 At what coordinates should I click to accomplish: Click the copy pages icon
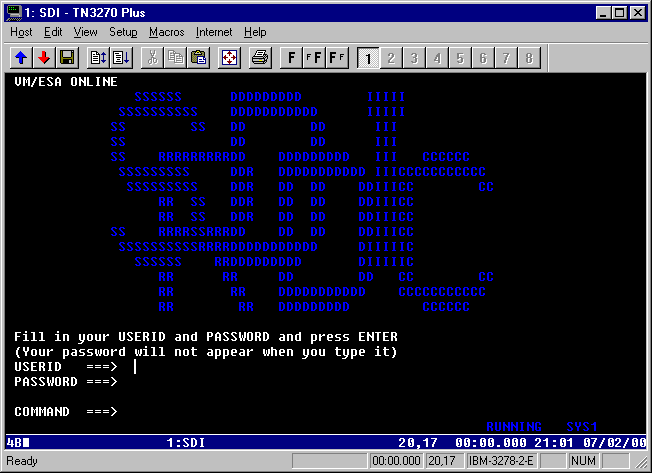[175, 57]
